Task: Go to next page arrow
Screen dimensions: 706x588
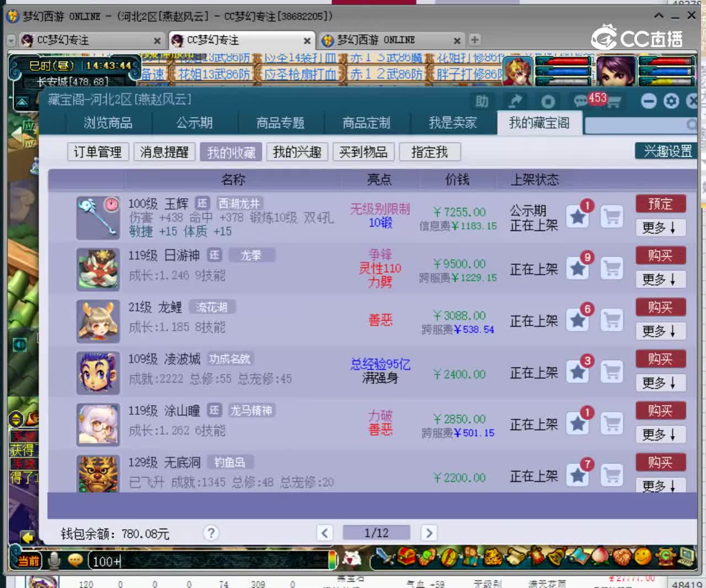Action: (429, 533)
